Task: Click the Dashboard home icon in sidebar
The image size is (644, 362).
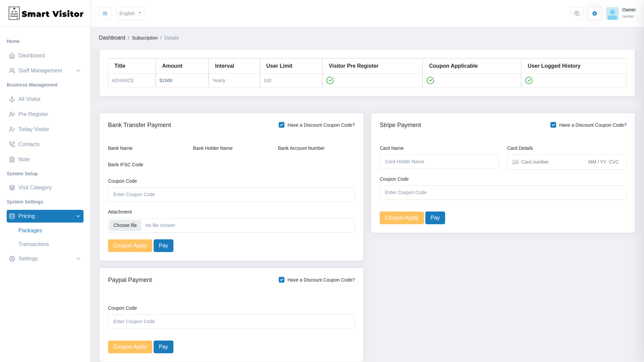Action: tap(12, 56)
